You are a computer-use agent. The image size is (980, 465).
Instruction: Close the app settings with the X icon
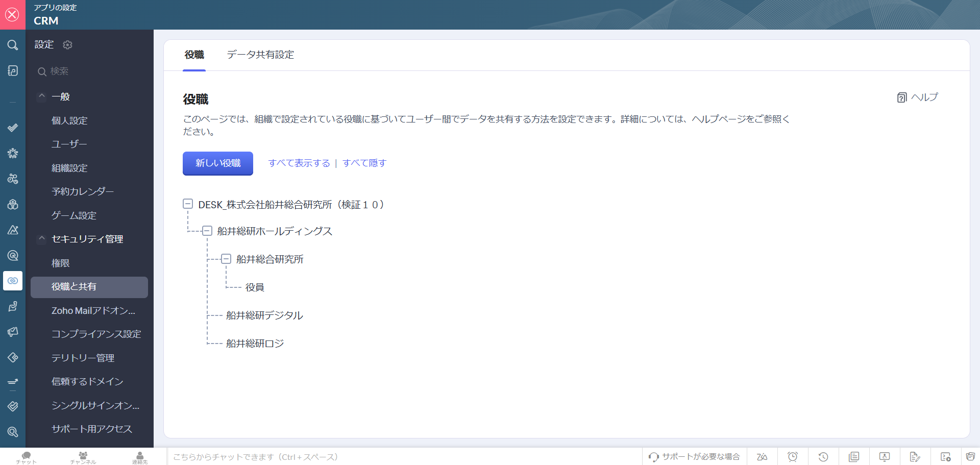click(12, 14)
